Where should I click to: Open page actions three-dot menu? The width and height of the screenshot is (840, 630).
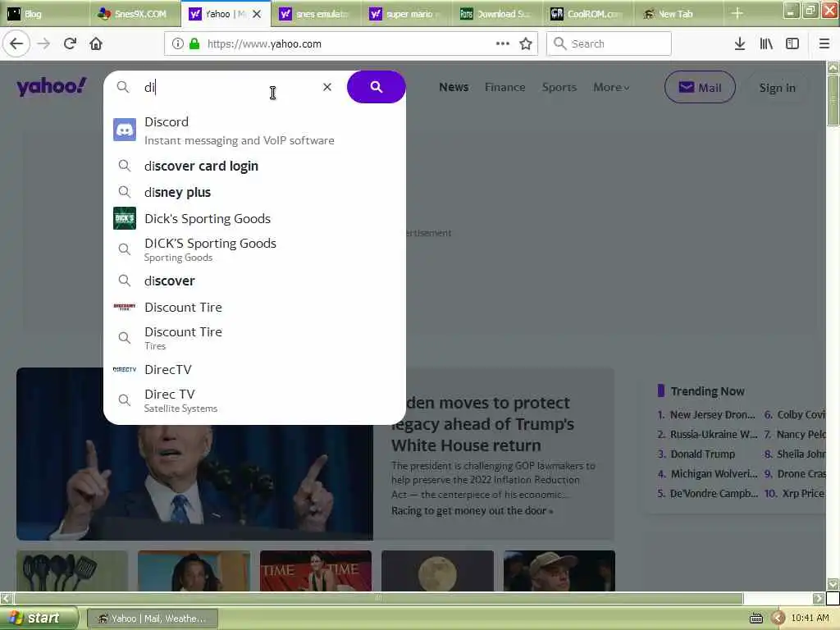(503, 44)
